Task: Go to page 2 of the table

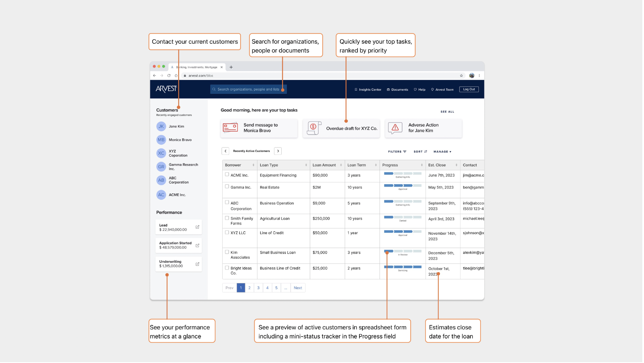Action: click(249, 288)
